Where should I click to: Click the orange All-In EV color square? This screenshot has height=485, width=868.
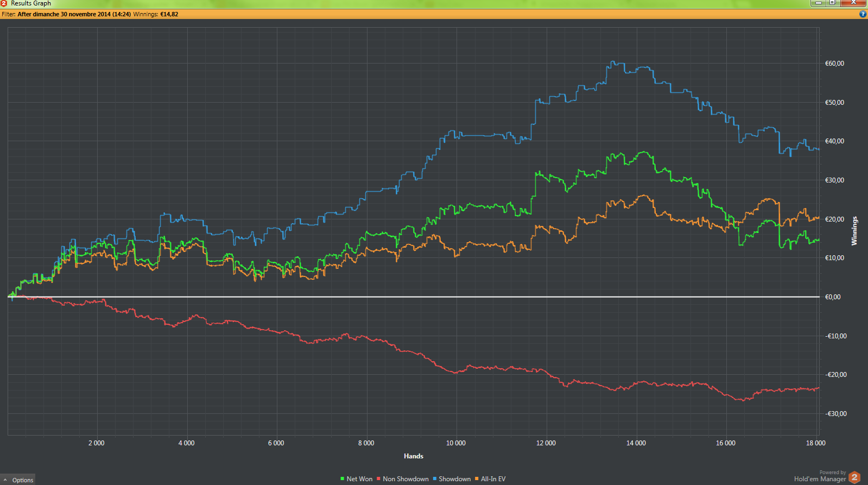(477, 479)
